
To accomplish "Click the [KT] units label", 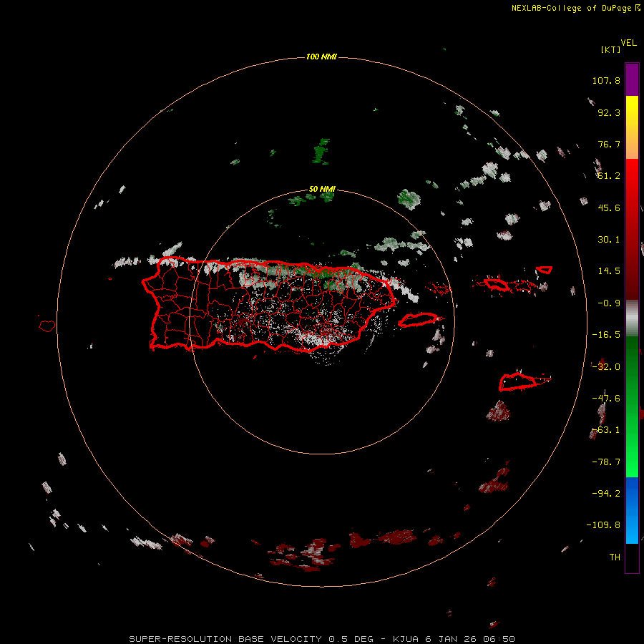I will coord(610,49).
